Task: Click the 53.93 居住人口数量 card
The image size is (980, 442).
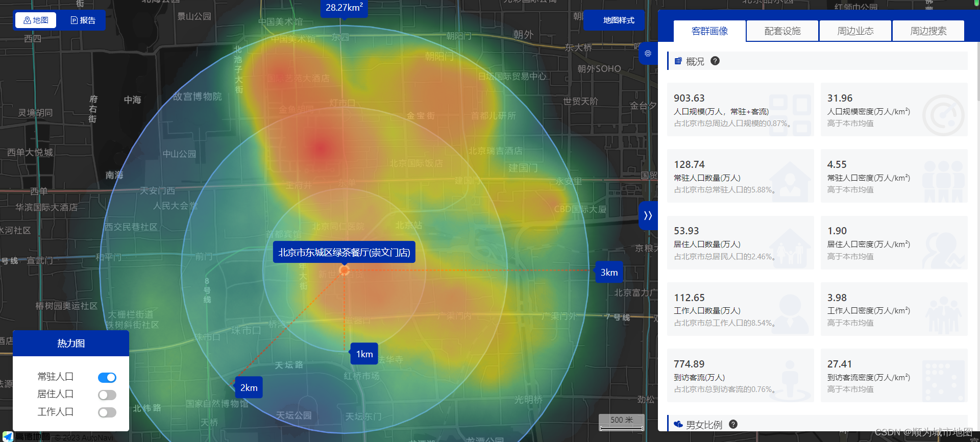Action: [740, 242]
